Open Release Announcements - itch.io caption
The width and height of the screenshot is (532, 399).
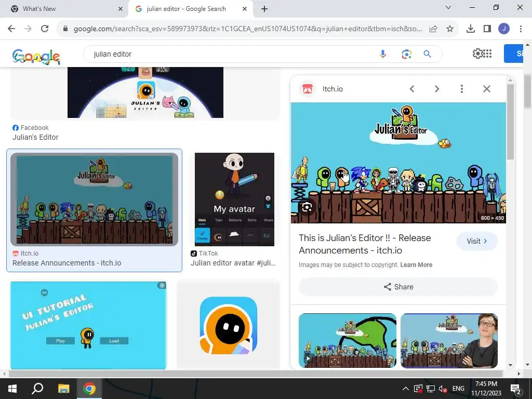click(67, 263)
